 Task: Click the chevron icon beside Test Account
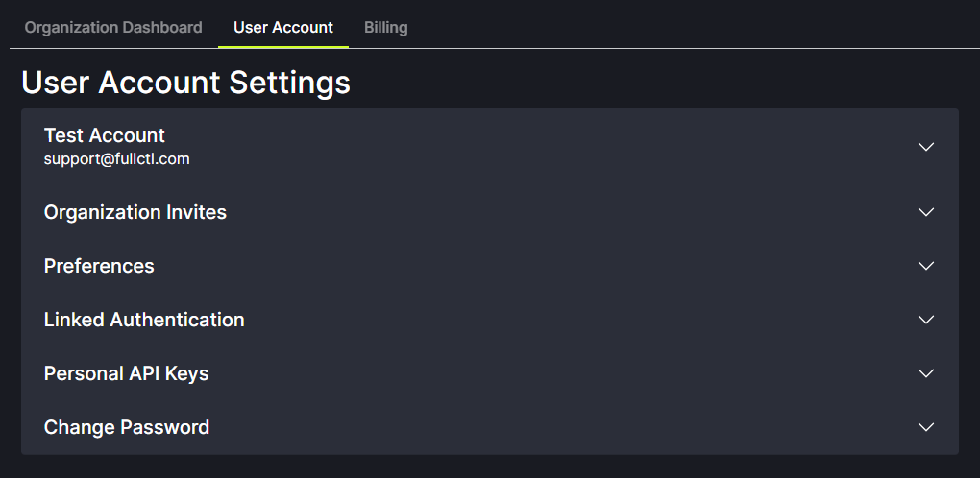[925, 147]
